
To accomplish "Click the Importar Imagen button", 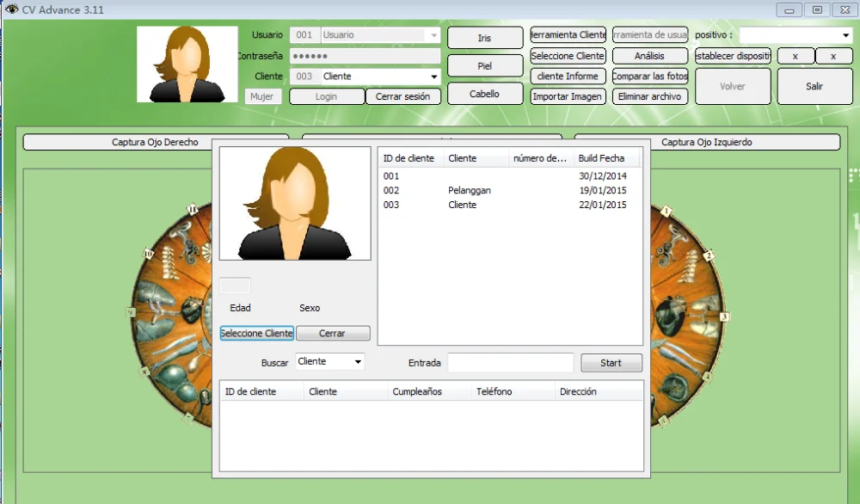I will (x=568, y=96).
